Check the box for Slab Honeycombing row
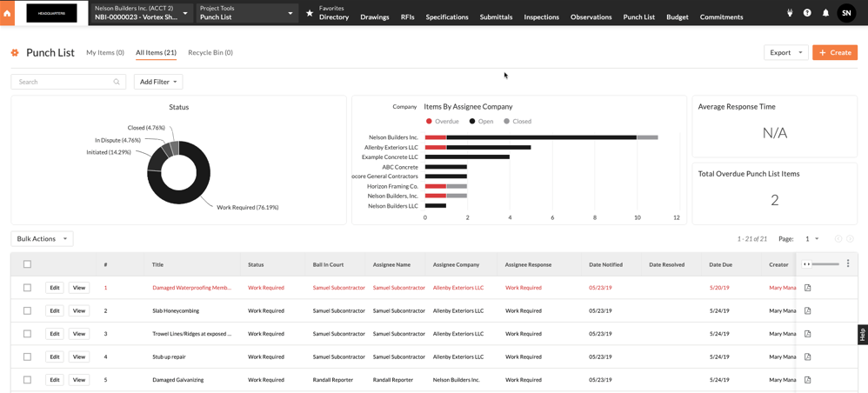Screen dimensions: 868x393 click(27, 310)
